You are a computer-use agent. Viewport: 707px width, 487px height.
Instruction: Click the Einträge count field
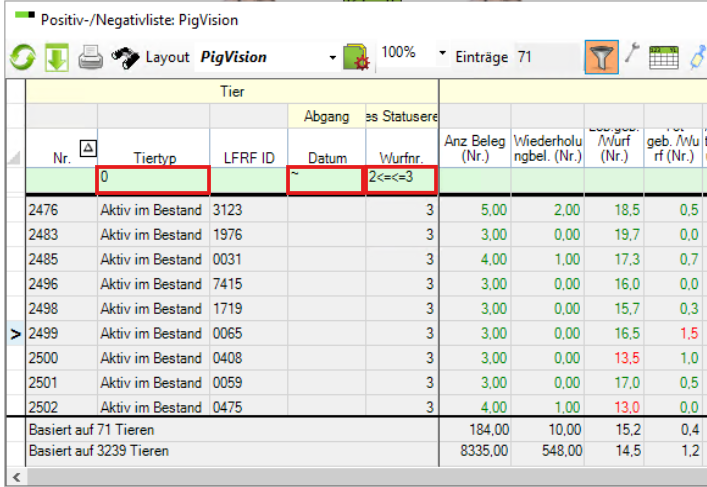click(x=546, y=57)
